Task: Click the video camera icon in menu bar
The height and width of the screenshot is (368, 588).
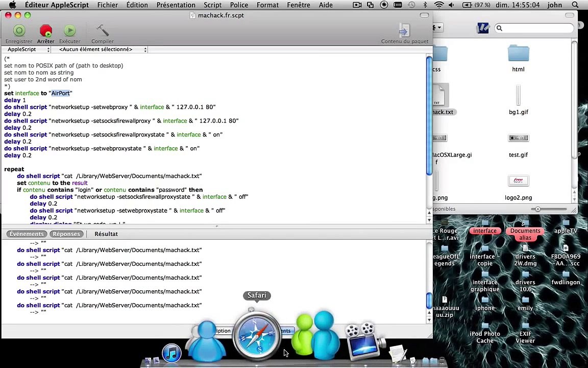Action: (357, 5)
